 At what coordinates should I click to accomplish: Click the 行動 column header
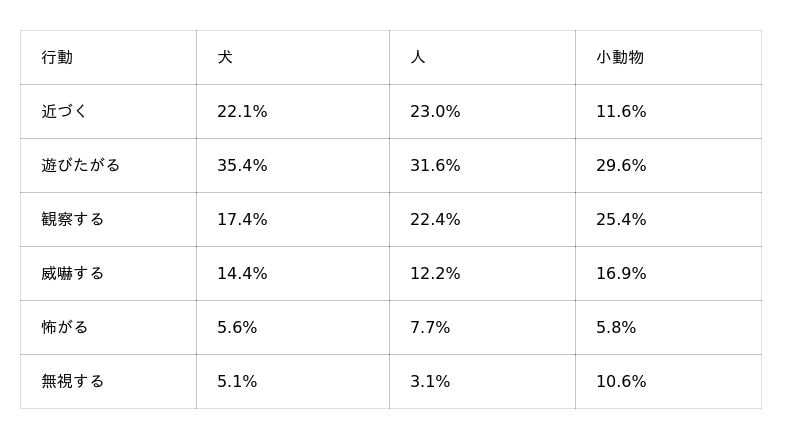[x=57, y=58]
